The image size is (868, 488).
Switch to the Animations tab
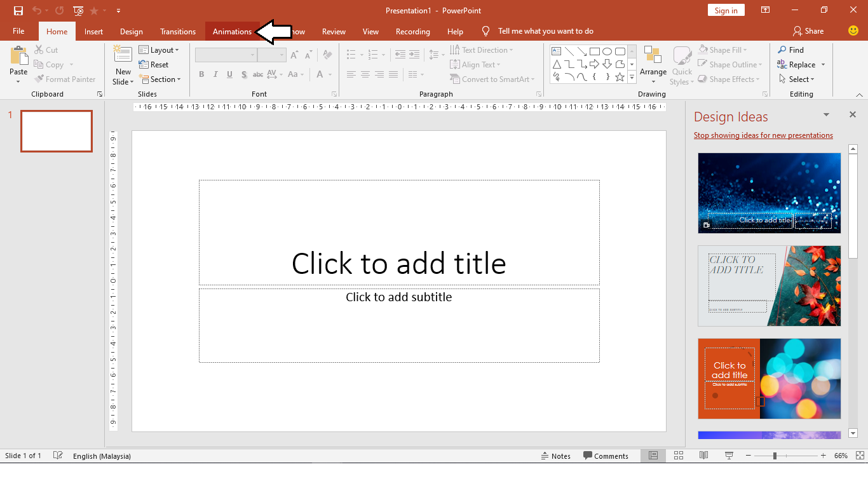[232, 31]
